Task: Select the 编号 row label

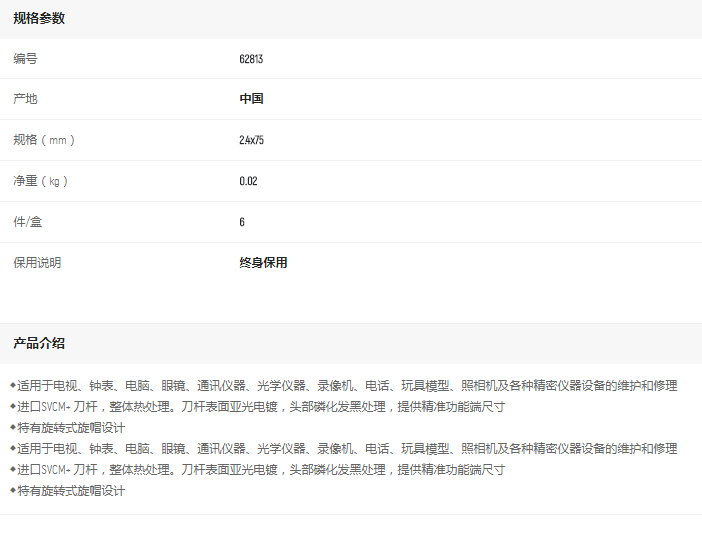Action: pos(25,59)
